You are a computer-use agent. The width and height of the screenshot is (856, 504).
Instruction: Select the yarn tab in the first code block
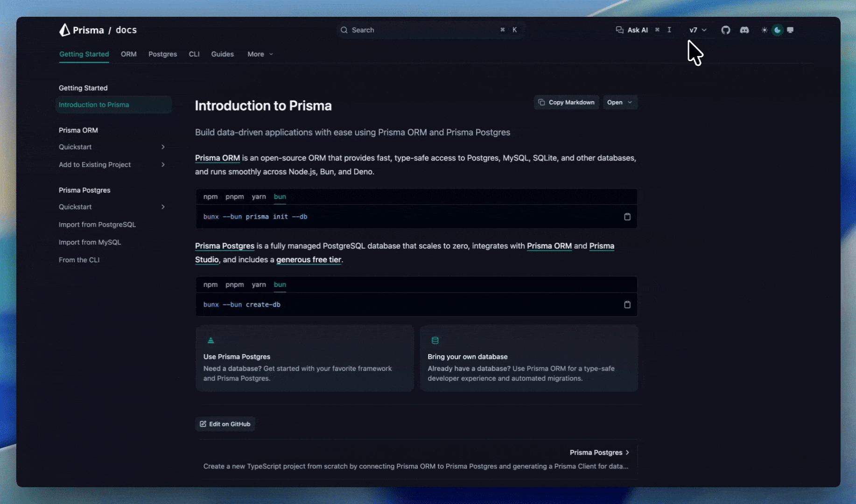(259, 196)
